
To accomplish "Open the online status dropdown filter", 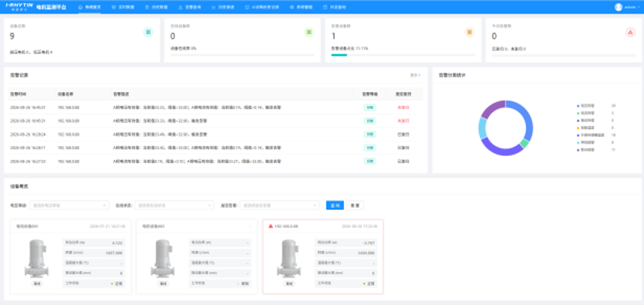I will coord(174,205).
